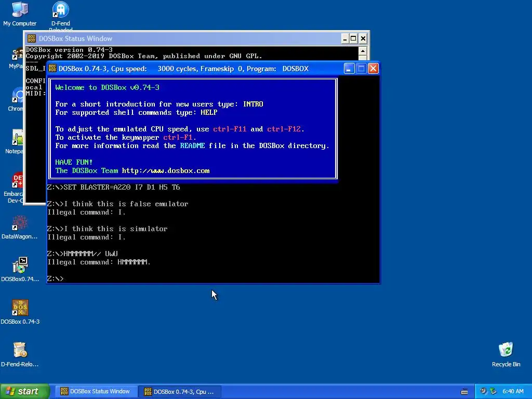Maximize the DOSBox Status Window
Viewport: 532px width, 399px height.
pyautogui.click(x=353, y=38)
